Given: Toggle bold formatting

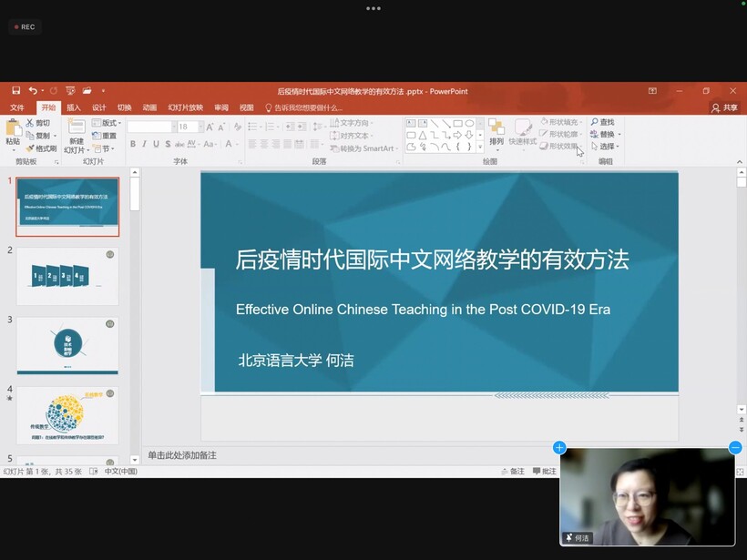Looking at the screenshot, I should [x=133, y=144].
